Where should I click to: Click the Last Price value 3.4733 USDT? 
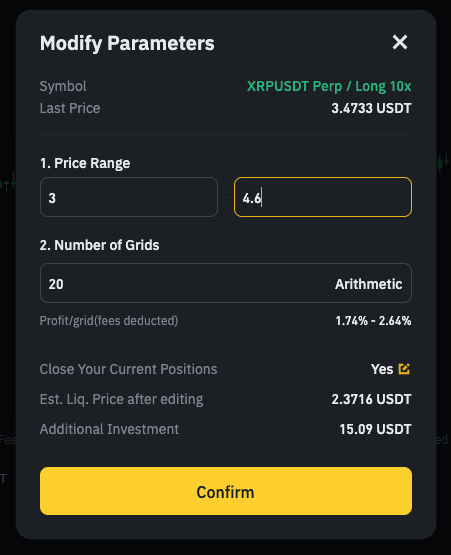click(x=371, y=108)
